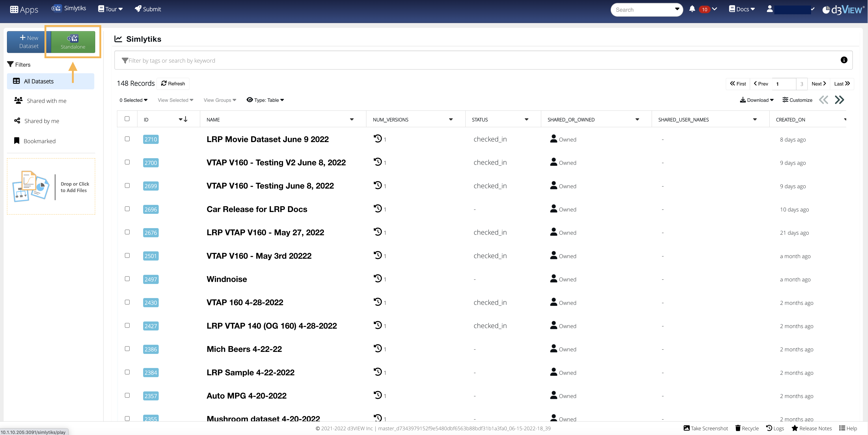
Task: Open version history for Windnoise row
Action: click(377, 278)
